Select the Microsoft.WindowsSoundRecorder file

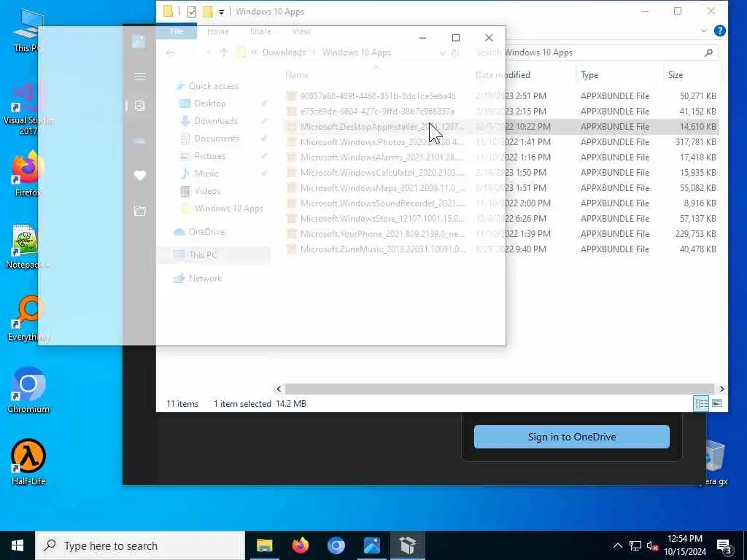tap(501, 203)
